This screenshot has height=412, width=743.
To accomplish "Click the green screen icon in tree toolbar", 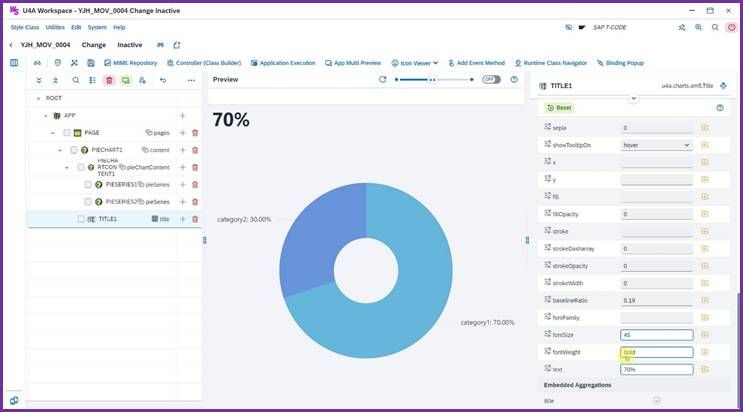I will (x=126, y=80).
